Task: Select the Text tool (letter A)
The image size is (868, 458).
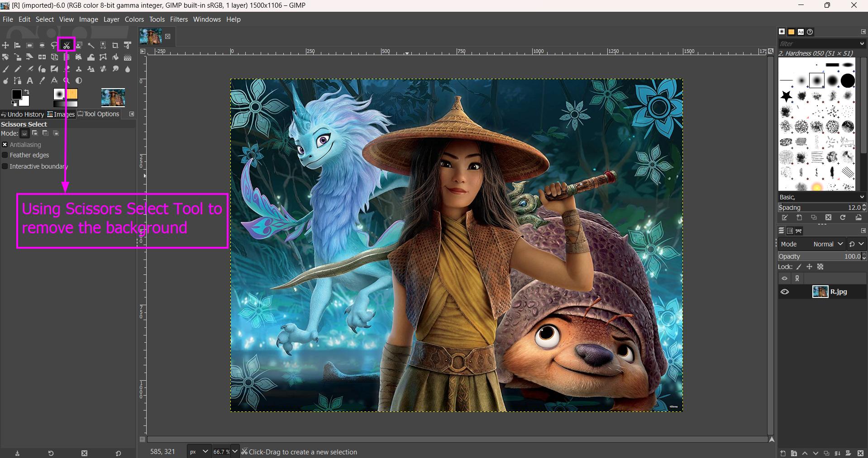Action: pos(29,80)
